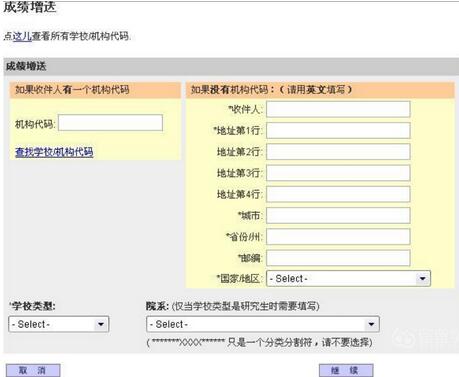
Task: Open the 院系 Select dropdown
Action: coord(263,324)
